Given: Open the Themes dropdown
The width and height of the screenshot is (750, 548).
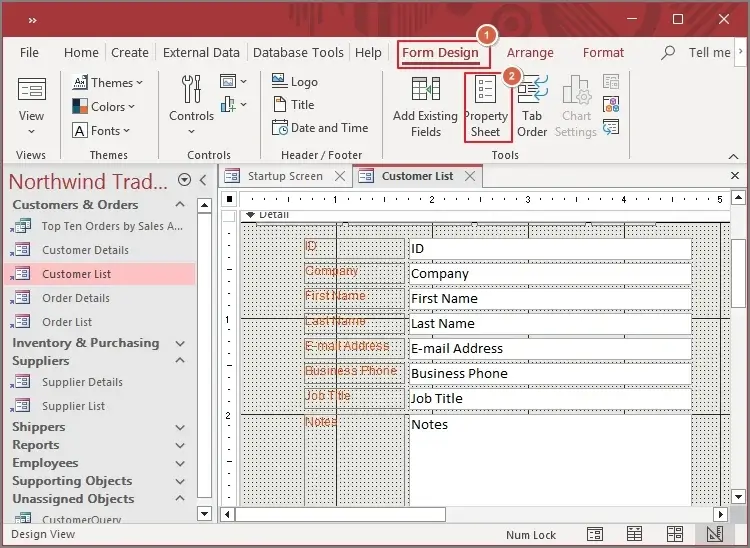Looking at the screenshot, I should pyautogui.click(x=108, y=83).
